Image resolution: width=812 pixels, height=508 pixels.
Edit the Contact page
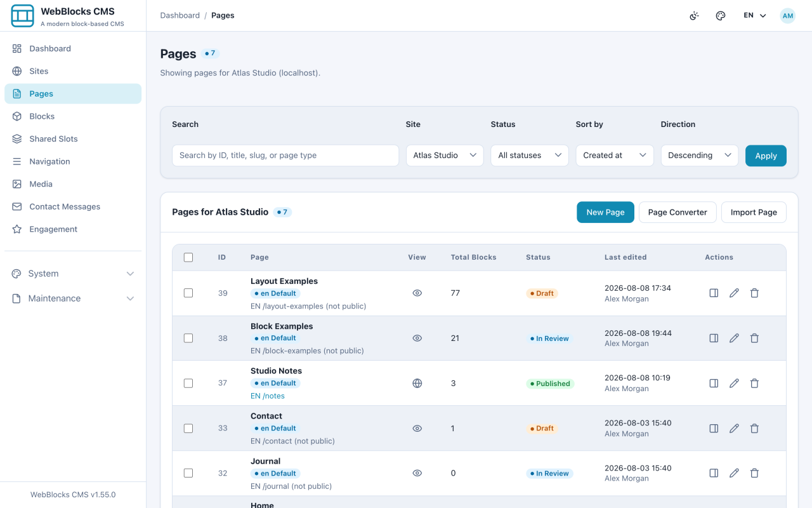[734, 429]
